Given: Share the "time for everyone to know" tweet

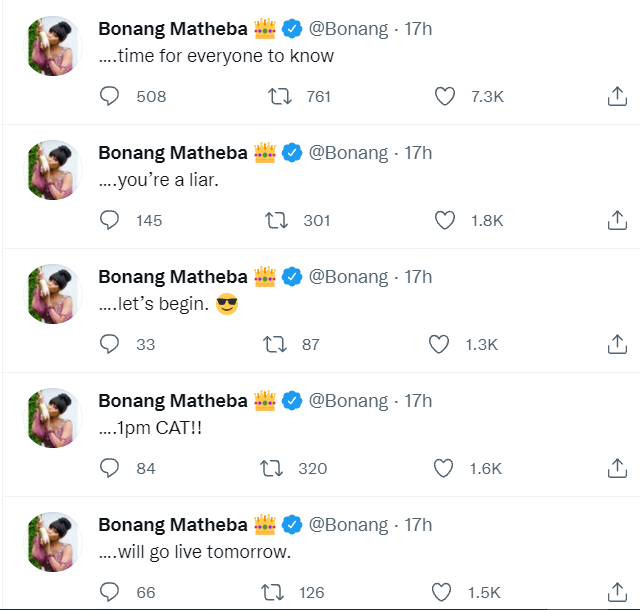Looking at the screenshot, I should (617, 96).
